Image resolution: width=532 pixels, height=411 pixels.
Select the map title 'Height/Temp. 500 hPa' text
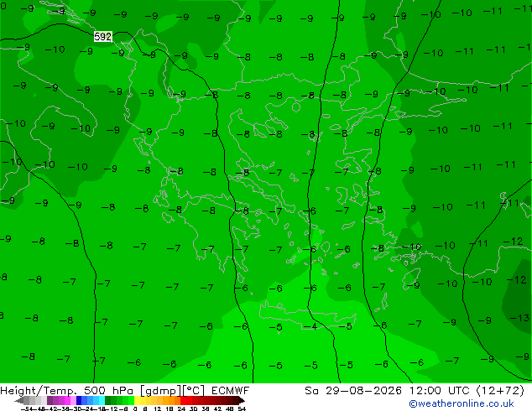pyautogui.click(x=66, y=390)
